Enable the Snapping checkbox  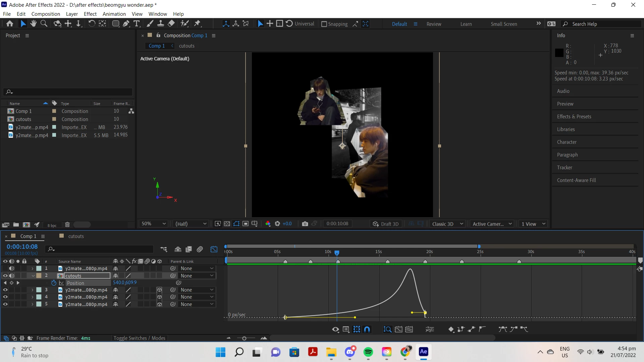tap(324, 24)
